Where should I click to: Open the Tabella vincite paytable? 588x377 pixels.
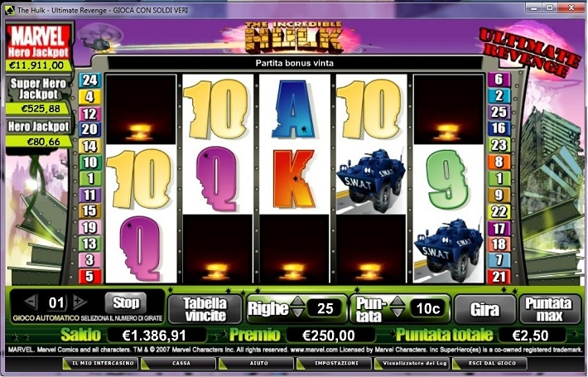[205, 310]
